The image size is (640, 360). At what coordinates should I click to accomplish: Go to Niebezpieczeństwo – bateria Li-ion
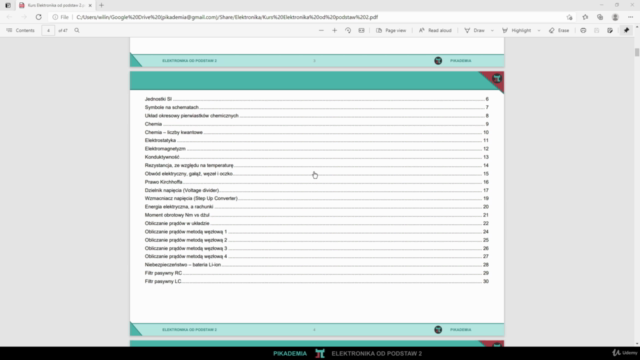pyautogui.click(x=316, y=265)
